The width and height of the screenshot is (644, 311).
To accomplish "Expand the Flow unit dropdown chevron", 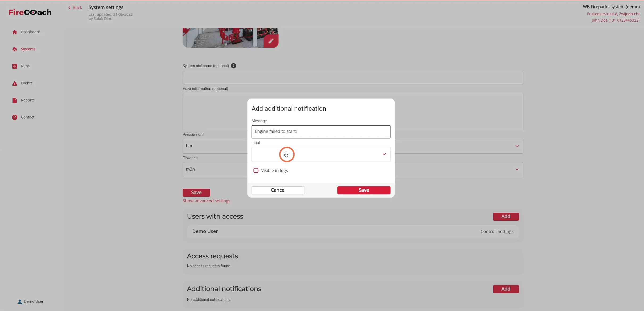I will point(517,169).
